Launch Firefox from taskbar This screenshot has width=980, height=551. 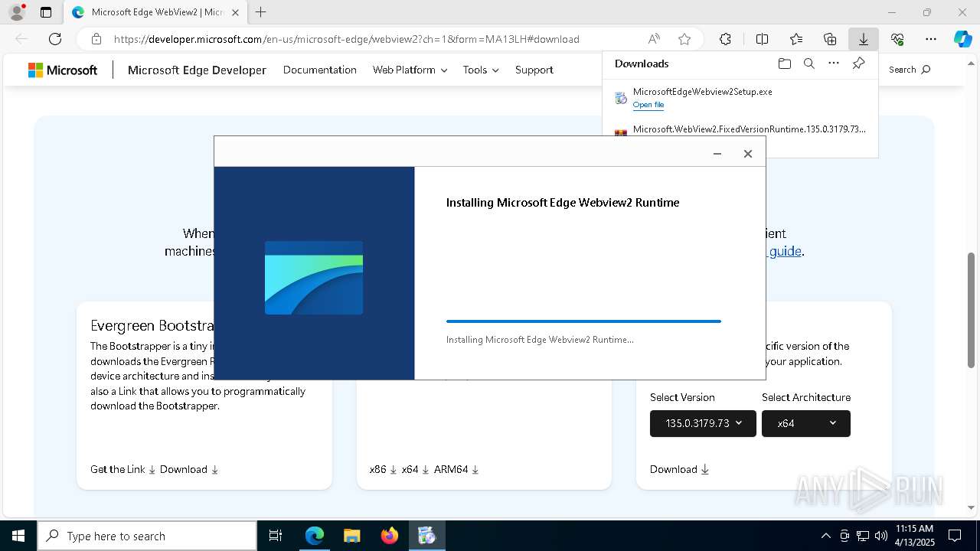click(390, 536)
